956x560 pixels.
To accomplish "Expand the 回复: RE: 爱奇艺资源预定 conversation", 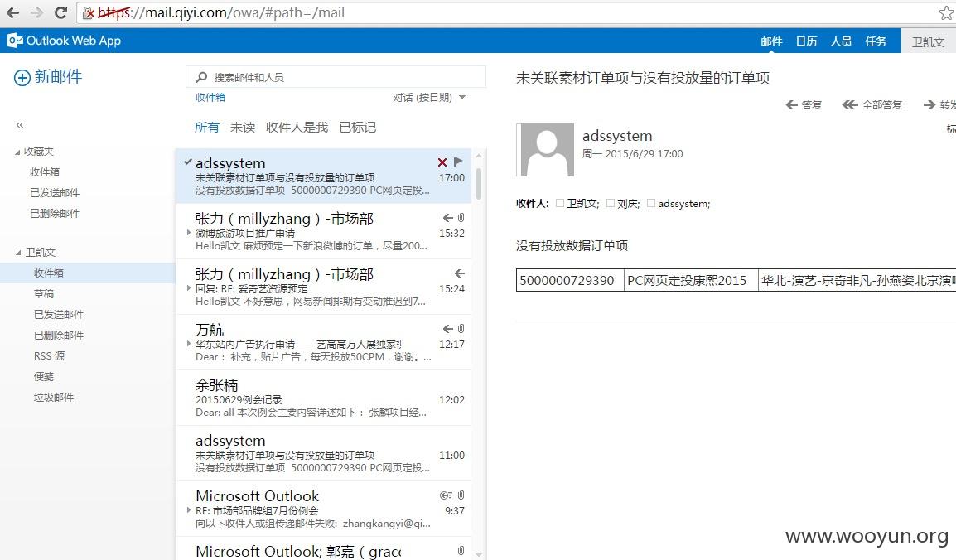I will click(x=188, y=287).
